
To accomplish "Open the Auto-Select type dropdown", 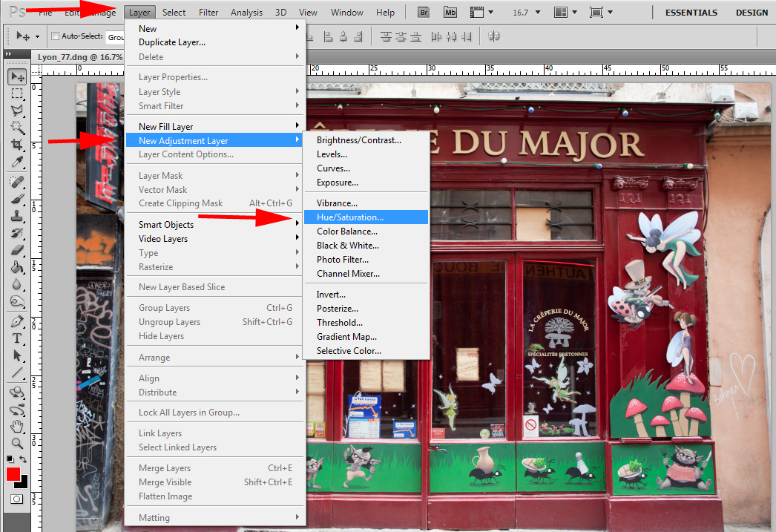I will [x=115, y=36].
